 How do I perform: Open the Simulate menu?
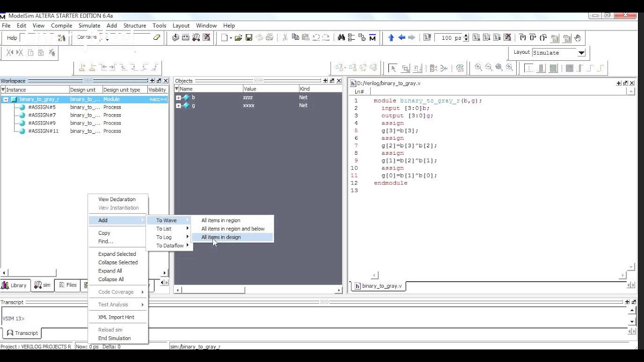[x=89, y=26]
